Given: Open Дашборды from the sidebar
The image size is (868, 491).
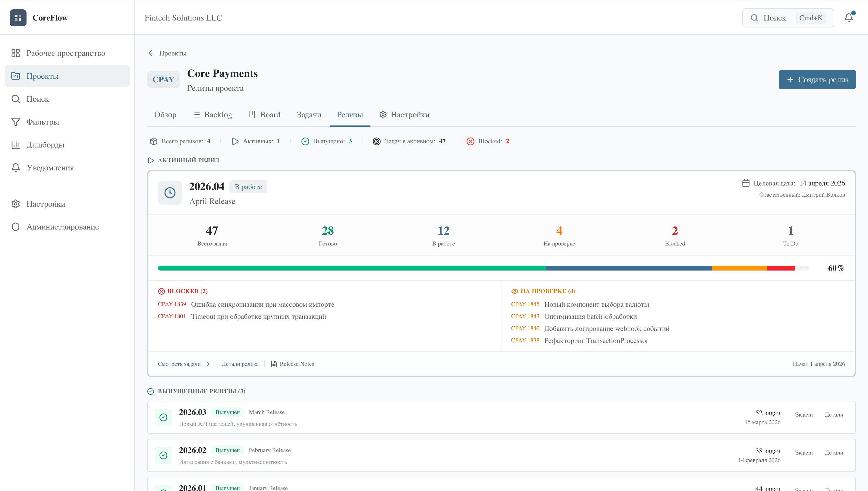Looking at the screenshot, I should click(x=45, y=145).
